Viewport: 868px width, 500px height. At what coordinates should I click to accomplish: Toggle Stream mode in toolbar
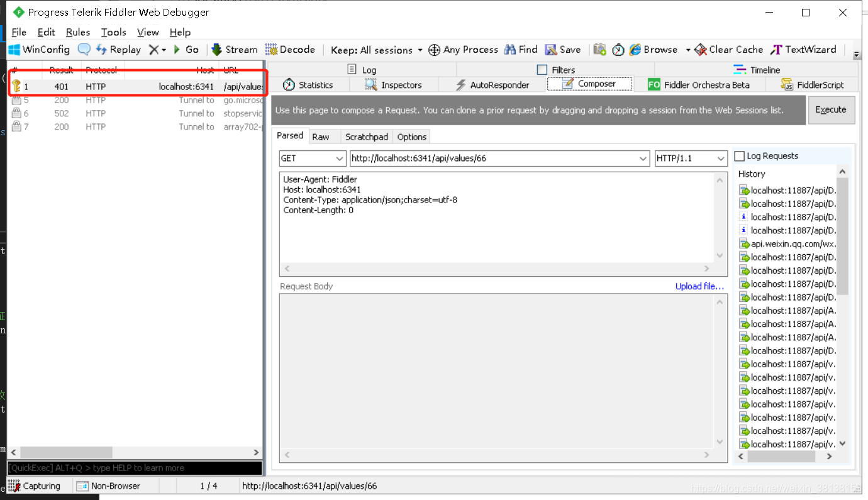[x=235, y=50]
